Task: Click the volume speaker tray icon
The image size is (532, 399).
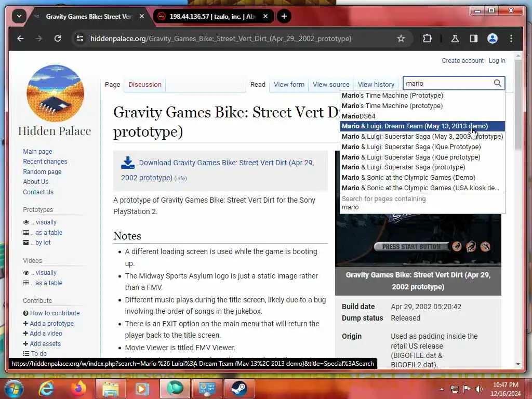Action: (479, 389)
